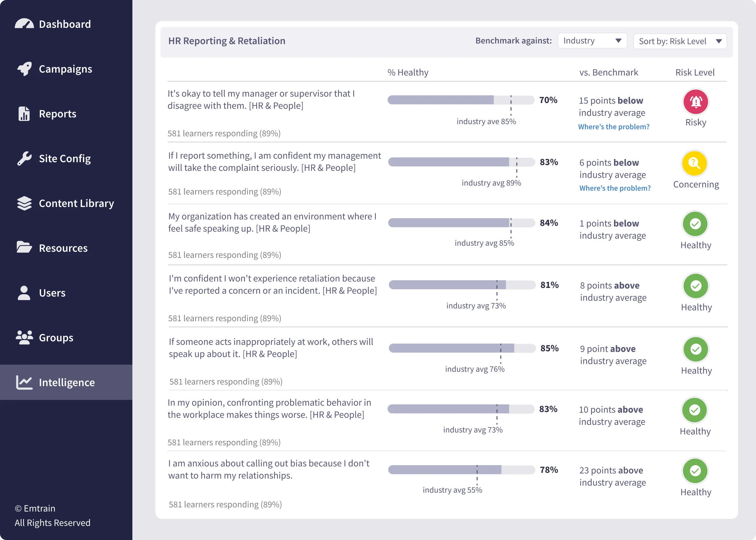Click the Dashboard gauge icon
Image resolution: width=756 pixels, height=540 pixels.
pyautogui.click(x=24, y=24)
